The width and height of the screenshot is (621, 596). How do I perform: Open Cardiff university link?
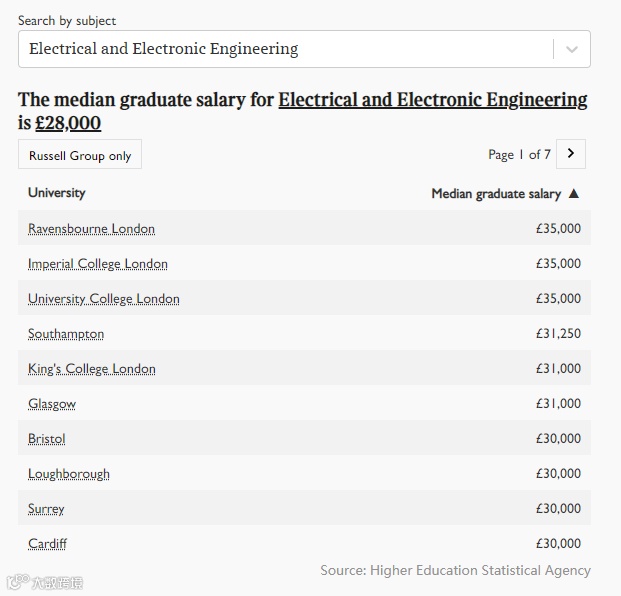(x=48, y=544)
